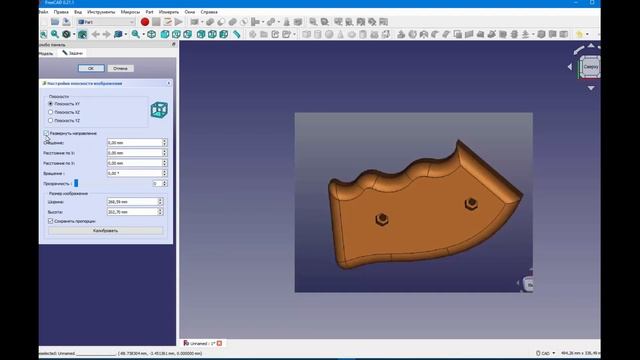Open the Вид menu

tap(78, 12)
